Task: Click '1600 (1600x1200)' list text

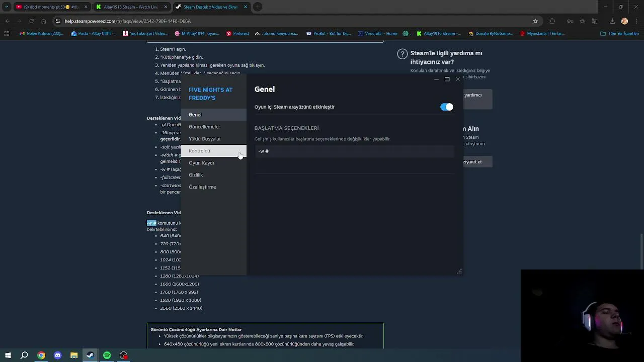Action: (x=180, y=284)
